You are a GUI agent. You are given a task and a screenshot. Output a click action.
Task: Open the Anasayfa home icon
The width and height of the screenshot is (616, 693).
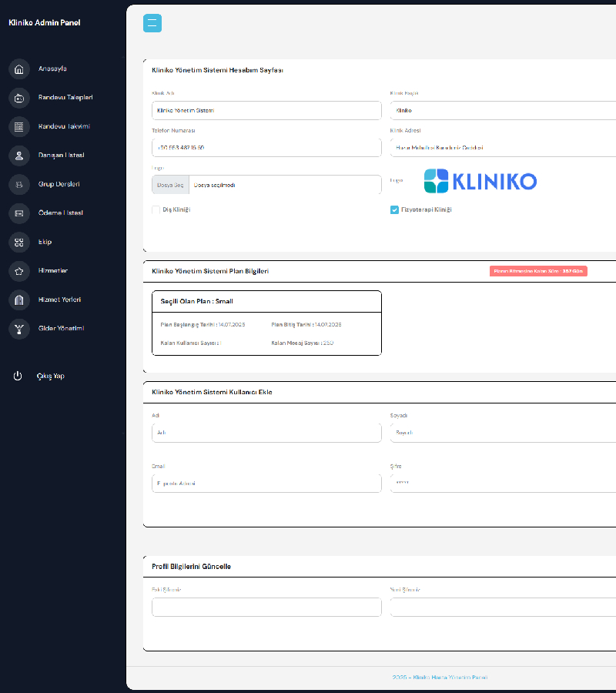point(19,69)
